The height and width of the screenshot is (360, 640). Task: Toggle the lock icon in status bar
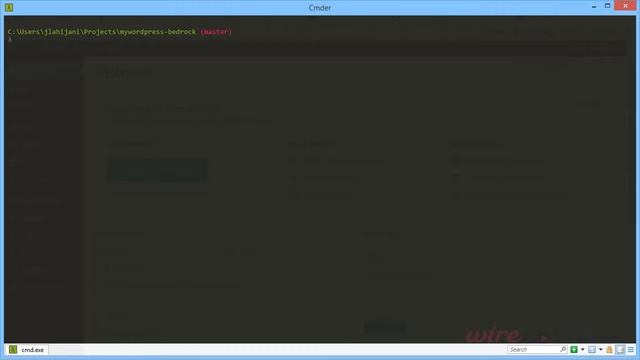coord(610,349)
